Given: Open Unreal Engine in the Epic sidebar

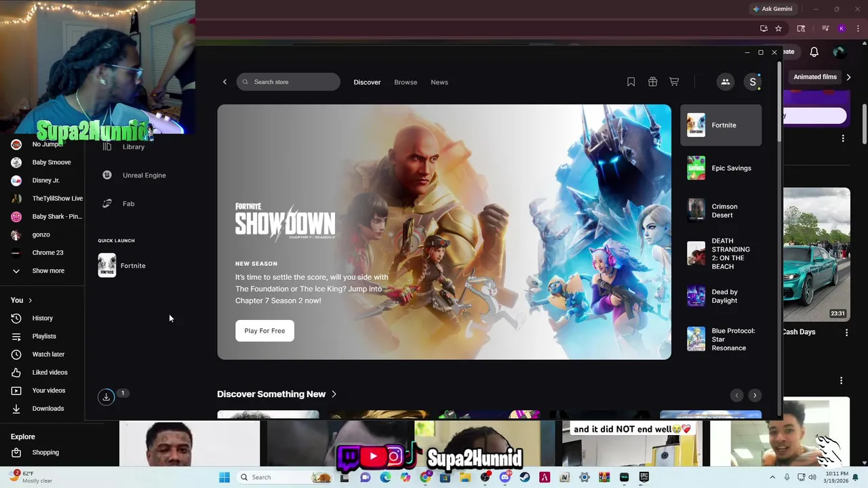Looking at the screenshot, I should point(134,175).
